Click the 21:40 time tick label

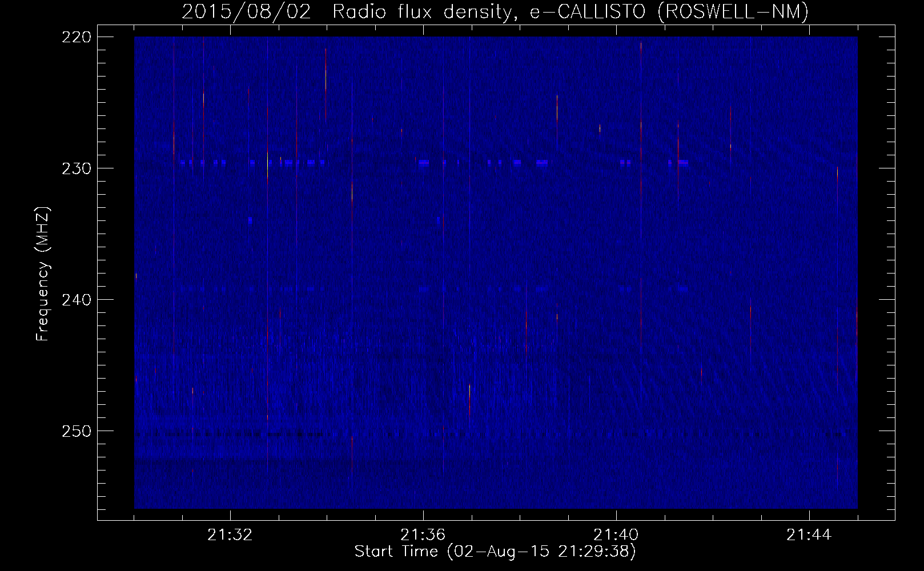(616, 535)
